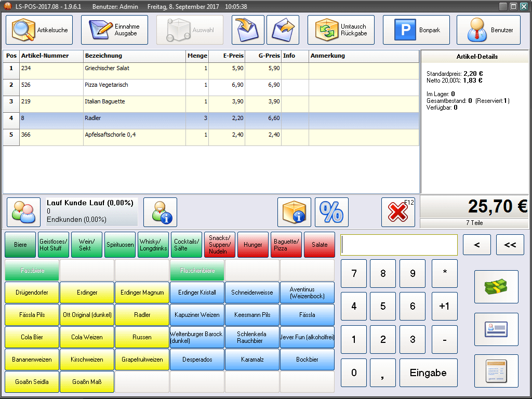532x399 pixels.
Task: Apply a discount with the percent icon
Action: [x=331, y=212]
